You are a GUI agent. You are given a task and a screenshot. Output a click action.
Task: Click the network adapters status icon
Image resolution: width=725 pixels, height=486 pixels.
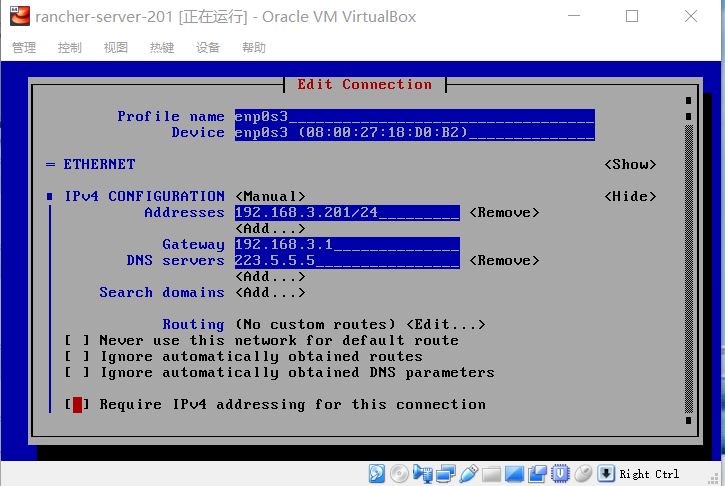[445, 474]
